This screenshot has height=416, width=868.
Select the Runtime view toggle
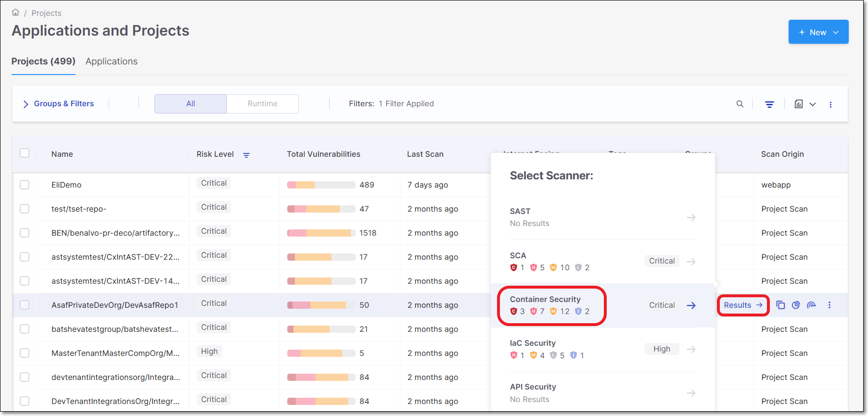(x=263, y=104)
